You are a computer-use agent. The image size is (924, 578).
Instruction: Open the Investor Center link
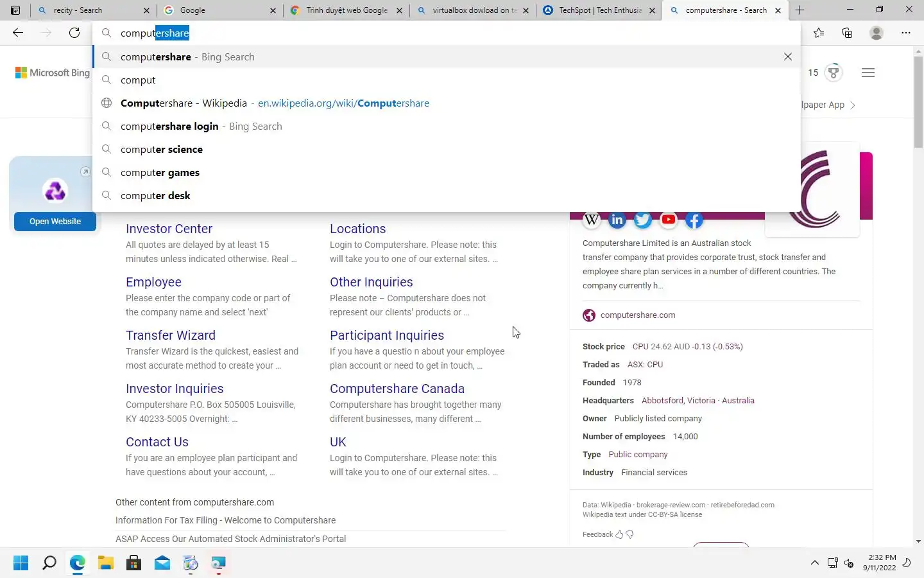169,229
